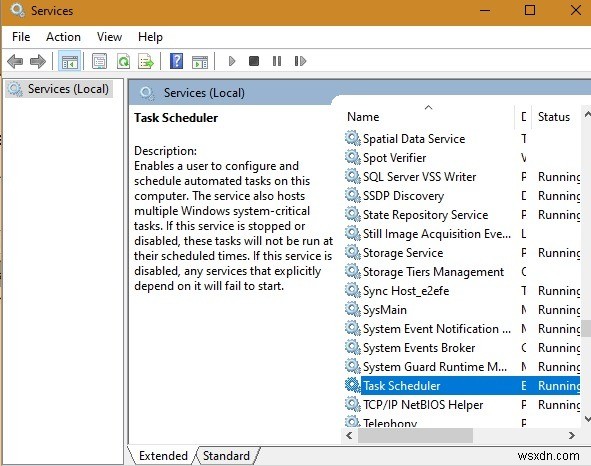Click gear icon beside State Repository Service
This screenshot has height=466, width=591.
tap(353, 214)
